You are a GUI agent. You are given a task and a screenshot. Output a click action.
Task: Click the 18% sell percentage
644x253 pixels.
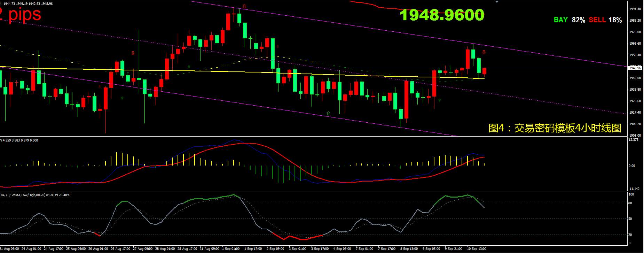click(x=615, y=20)
